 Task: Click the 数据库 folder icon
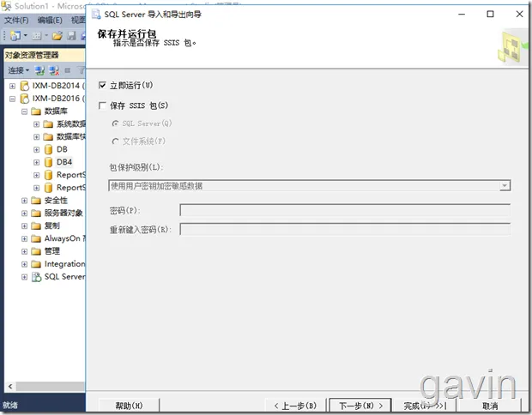36,111
